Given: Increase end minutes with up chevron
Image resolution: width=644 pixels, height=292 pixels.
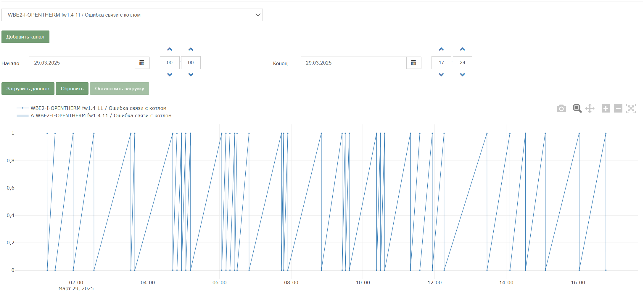Looking at the screenshot, I should pyautogui.click(x=463, y=49).
